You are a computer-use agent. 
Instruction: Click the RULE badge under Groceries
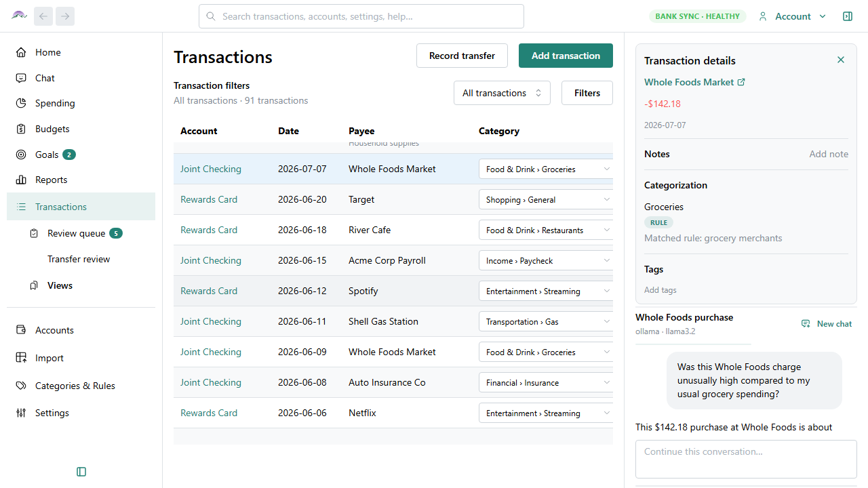[658, 222]
